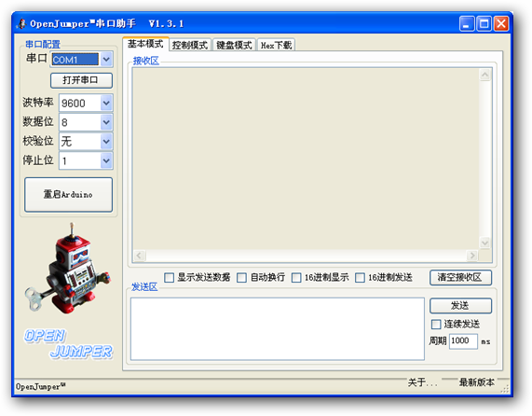Click the 周期 1000 ms input field

coord(463,341)
